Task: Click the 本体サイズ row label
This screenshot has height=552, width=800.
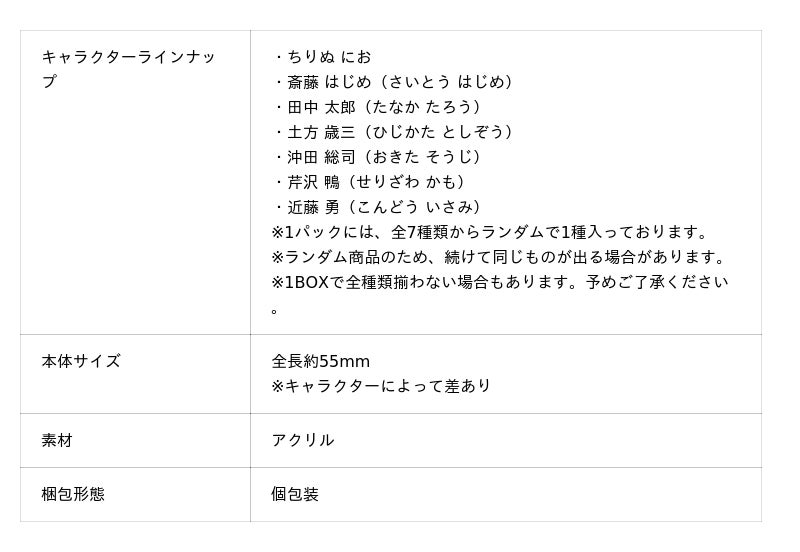Action: coord(81,361)
